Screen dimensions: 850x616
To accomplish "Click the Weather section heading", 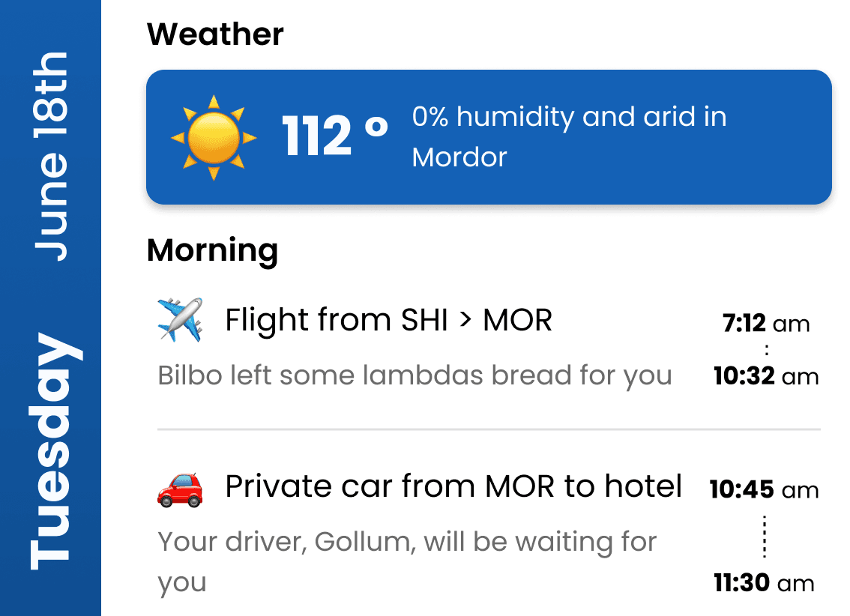I will tap(215, 34).
